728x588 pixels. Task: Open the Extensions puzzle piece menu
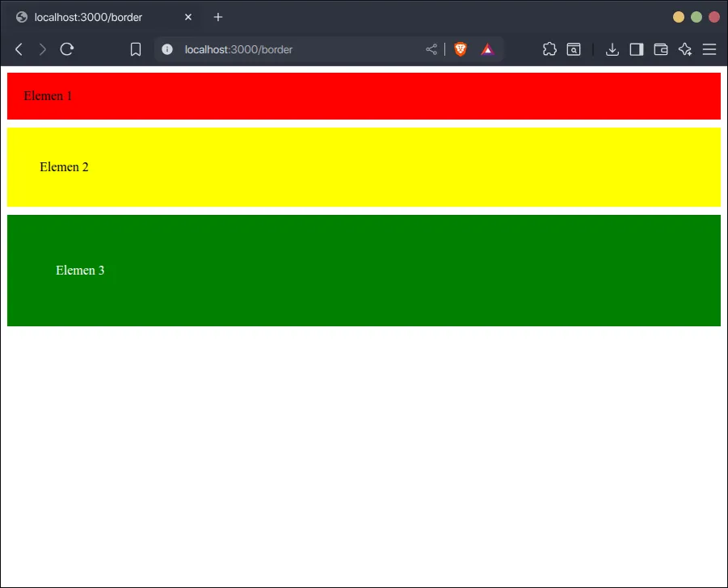click(x=549, y=49)
